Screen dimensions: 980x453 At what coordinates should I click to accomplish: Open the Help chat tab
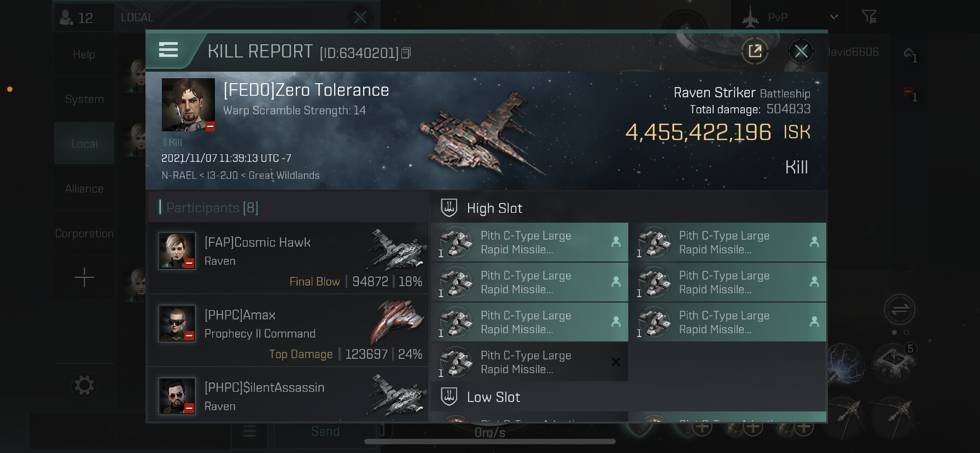[x=84, y=54]
